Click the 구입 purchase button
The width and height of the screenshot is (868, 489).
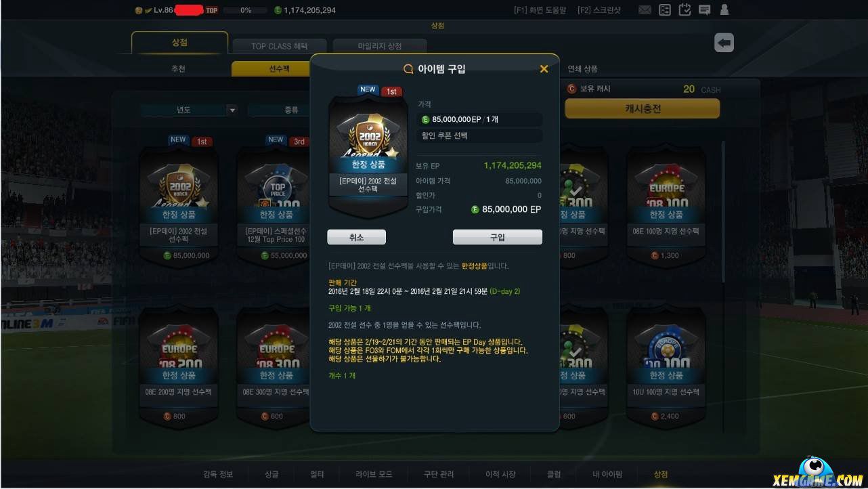(x=497, y=237)
